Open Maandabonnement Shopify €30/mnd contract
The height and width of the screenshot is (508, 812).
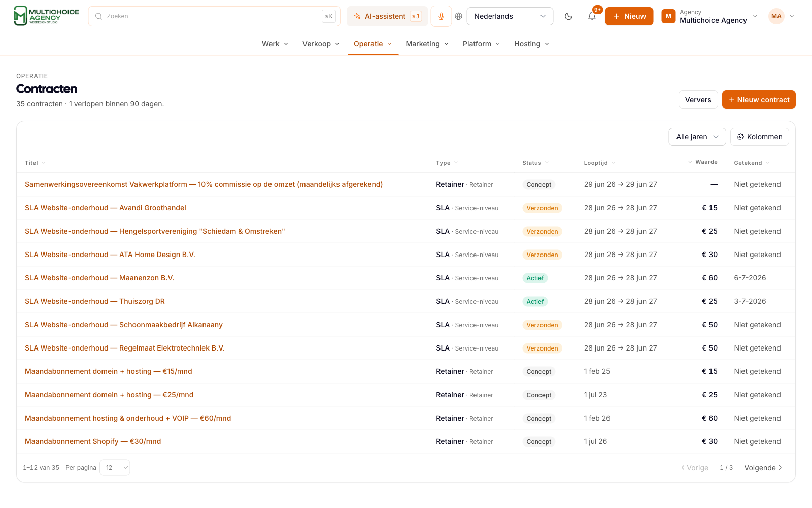click(93, 441)
